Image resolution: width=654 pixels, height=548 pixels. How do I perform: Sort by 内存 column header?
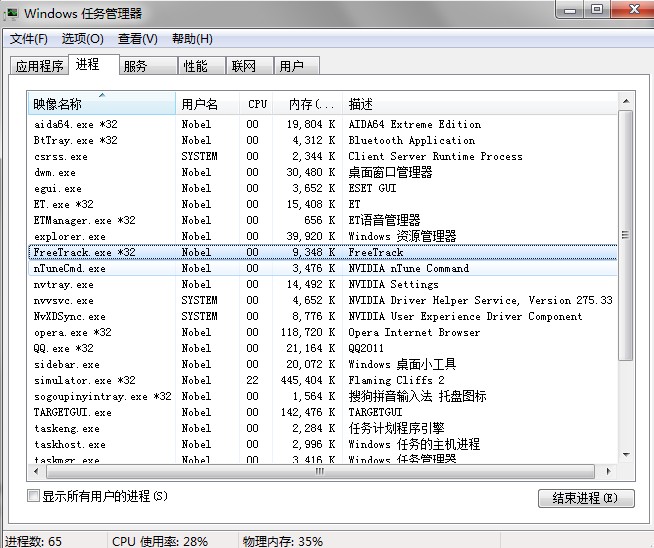307,103
